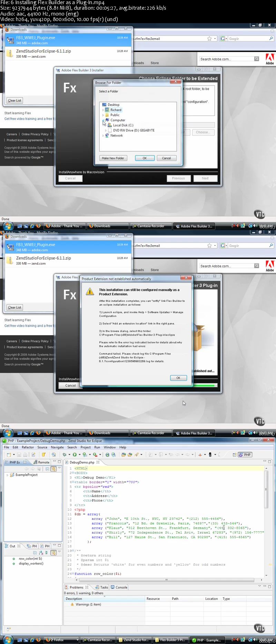Select the Public folder in the tree
The image size is (276, 644).
[115, 115]
